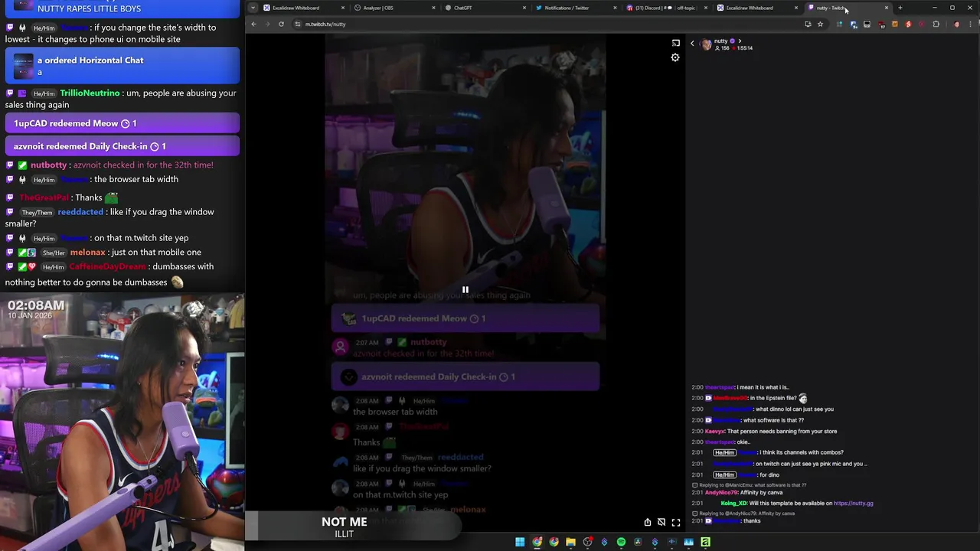Click the share icon under the player
The width and height of the screenshot is (980, 551).
pyautogui.click(x=647, y=522)
